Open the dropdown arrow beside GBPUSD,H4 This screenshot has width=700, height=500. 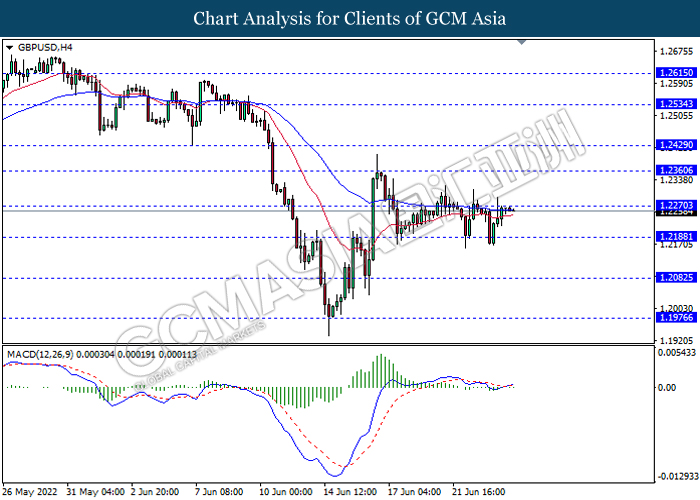point(9,48)
